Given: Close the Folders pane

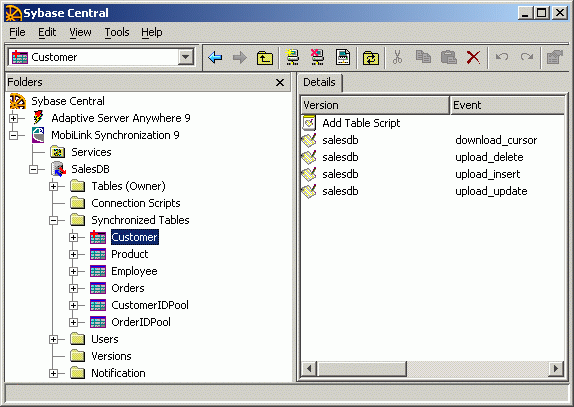Looking at the screenshot, I should pos(280,82).
